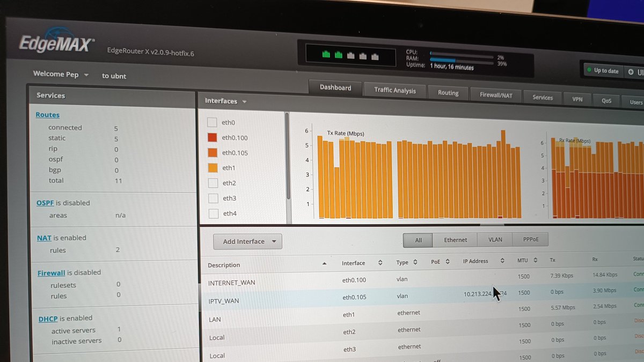
Task: Click the eth2 interface cell
Action: (349, 331)
